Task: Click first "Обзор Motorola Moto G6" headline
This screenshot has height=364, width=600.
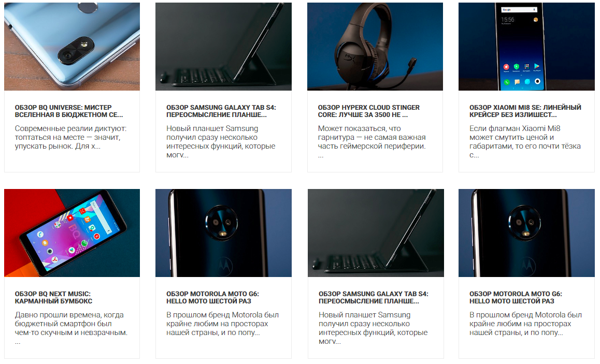Action: point(213,298)
